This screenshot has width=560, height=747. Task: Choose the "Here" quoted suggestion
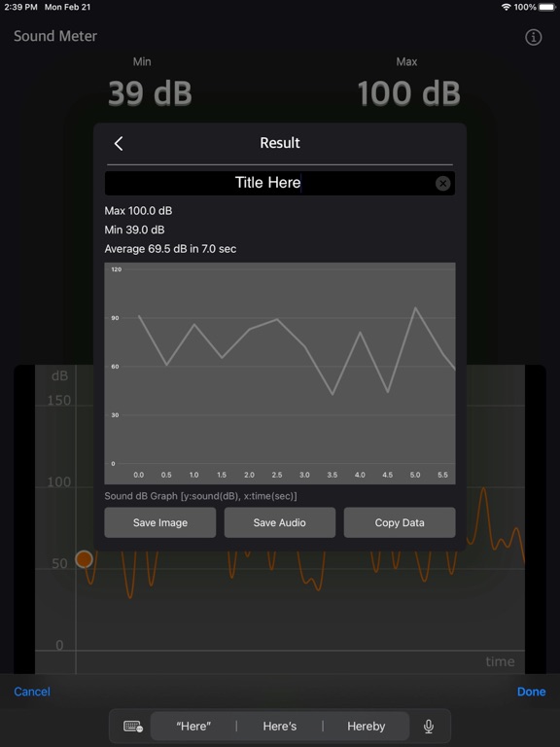(x=193, y=726)
